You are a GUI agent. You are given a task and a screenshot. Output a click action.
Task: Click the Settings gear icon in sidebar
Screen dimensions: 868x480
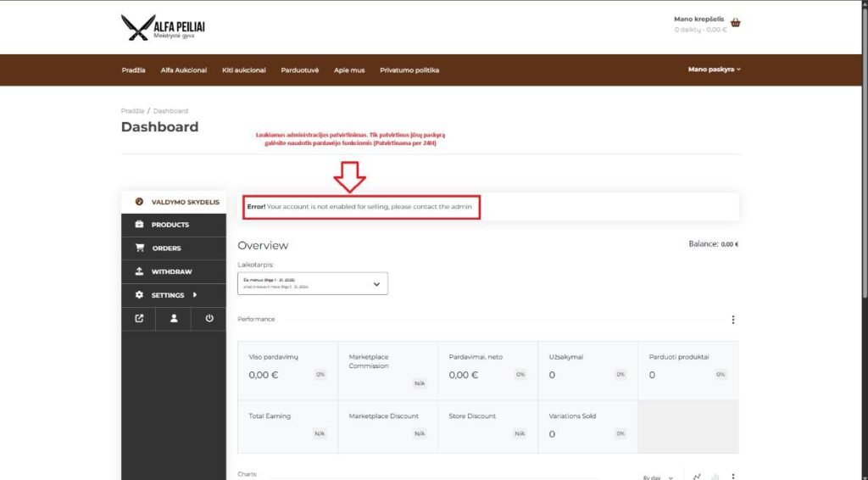coord(140,295)
